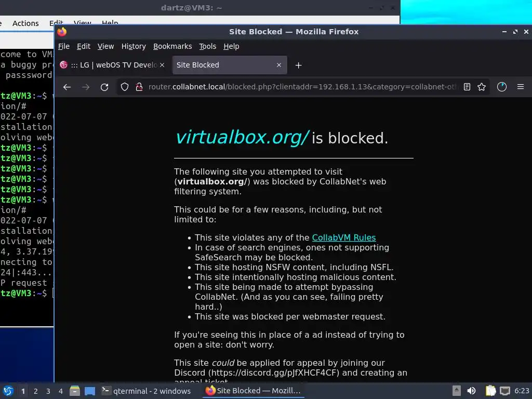Open the Firefox Edit menu
Screen dimensions: 532x399
pos(84,46)
